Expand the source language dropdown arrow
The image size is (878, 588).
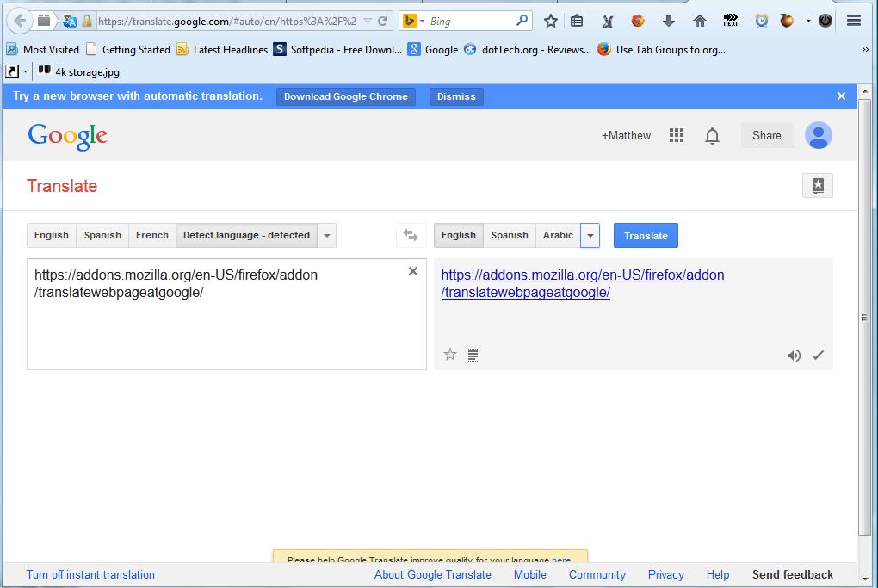click(x=327, y=235)
